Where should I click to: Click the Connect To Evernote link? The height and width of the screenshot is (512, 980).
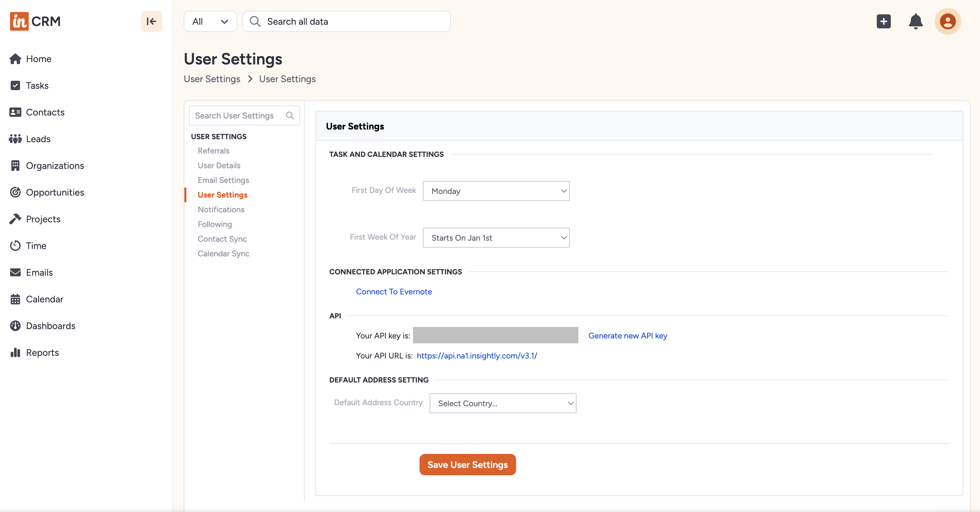[x=394, y=291]
